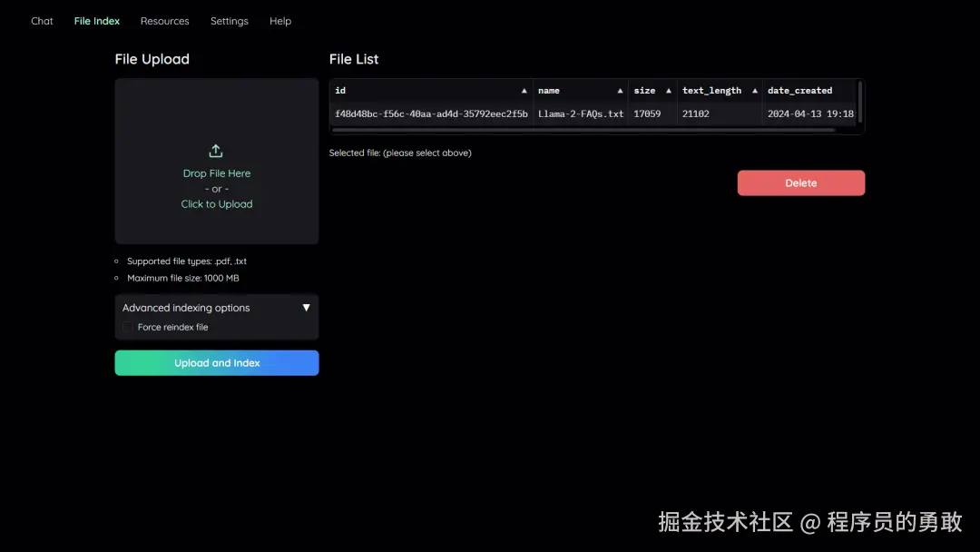Click the Drop File Here area
This screenshot has width=980, height=552.
tap(216, 172)
